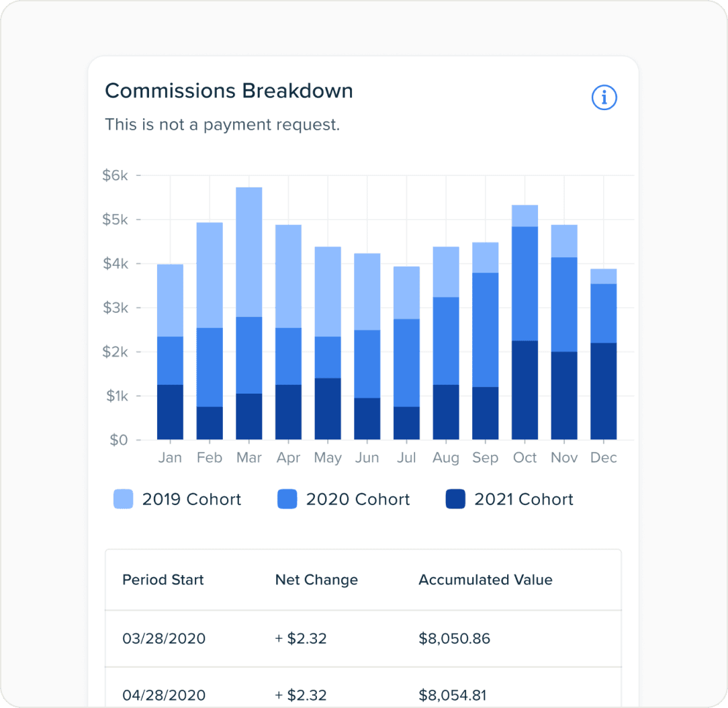Viewport: 728px width, 708px height.
Task: Select the $8,054.81 accumulated value cell
Action: pos(453,695)
